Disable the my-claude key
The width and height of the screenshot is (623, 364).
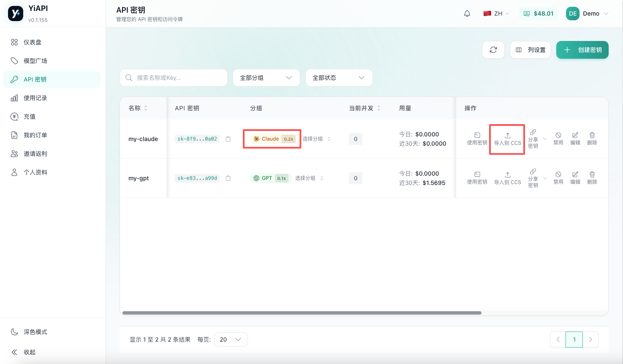pos(558,139)
